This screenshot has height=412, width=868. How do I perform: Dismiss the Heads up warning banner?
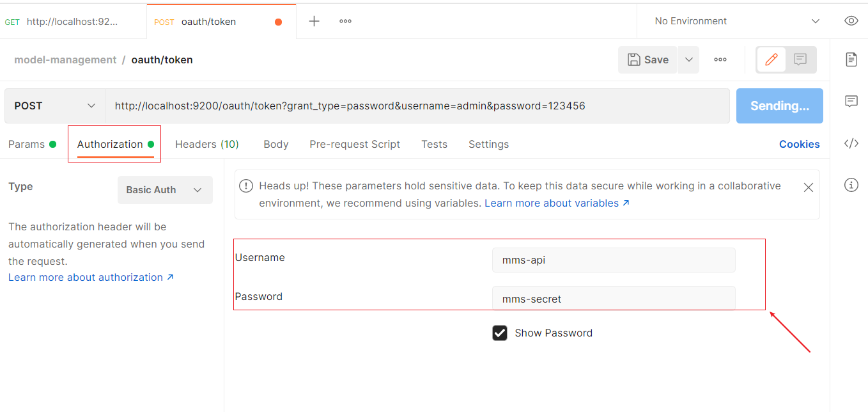pyautogui.click(x=808, y=187)
